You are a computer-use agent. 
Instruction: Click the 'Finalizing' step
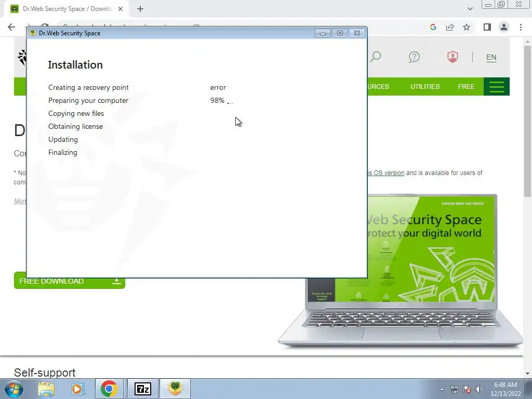coord(62,152)
